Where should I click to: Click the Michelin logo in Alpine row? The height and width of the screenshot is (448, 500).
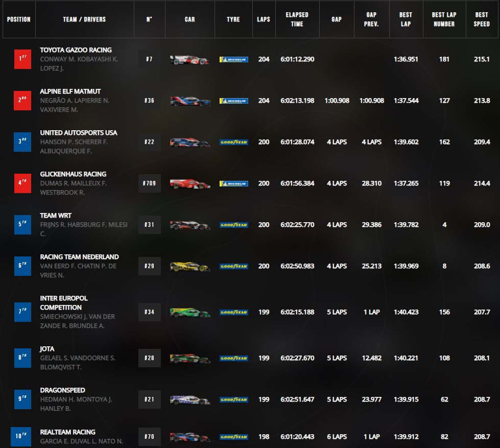[234, 101]
